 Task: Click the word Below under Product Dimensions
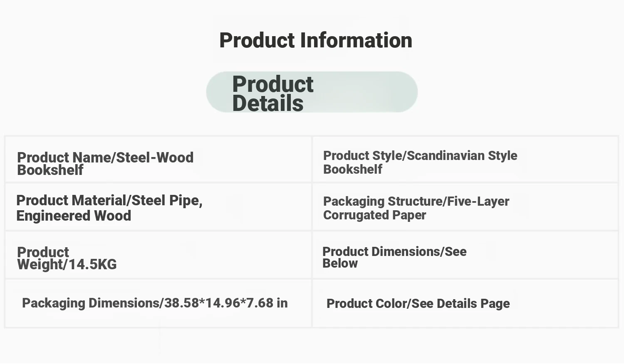pos(340,263)
